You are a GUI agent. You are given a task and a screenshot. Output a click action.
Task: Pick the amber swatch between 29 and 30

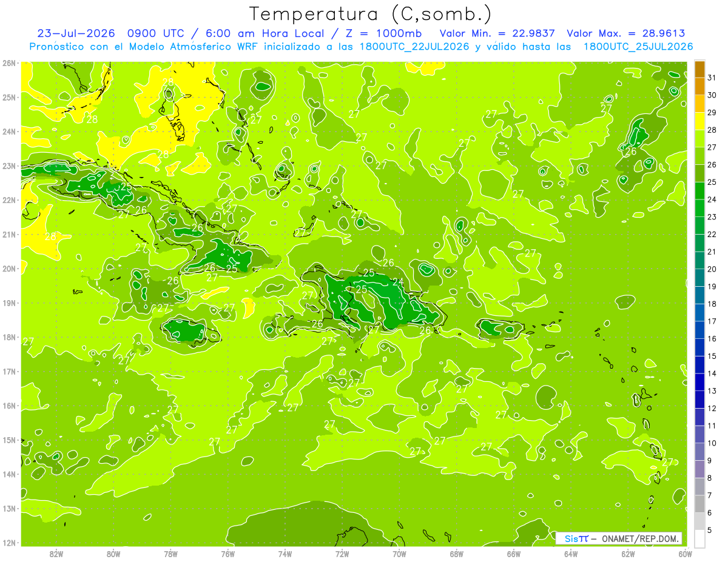coord(699,104)
